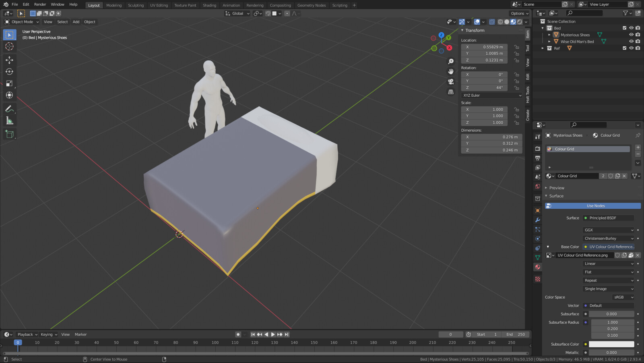644x363 pixels.
Task: Open Christensen-Burley subsurface method dropdown
Action: [x=609, y=239]
